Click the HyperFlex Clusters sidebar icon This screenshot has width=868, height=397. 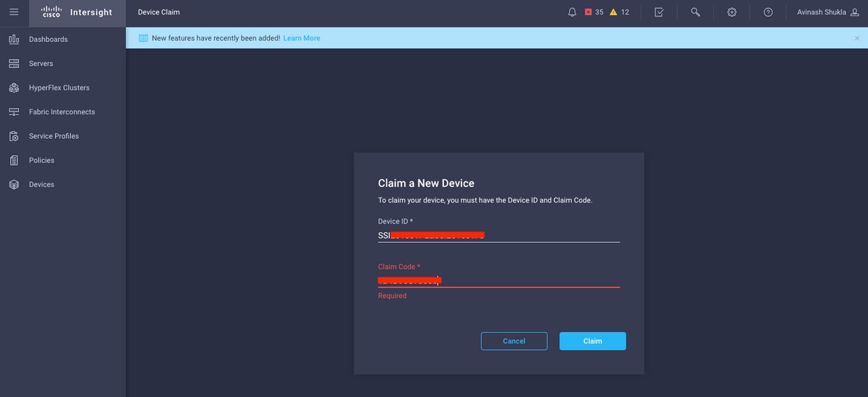pyautogui.click(x=14, y=87)
